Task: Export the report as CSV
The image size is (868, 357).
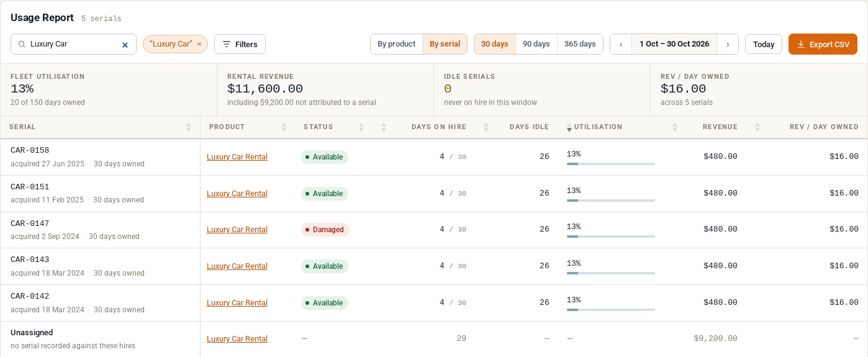Action: [823, 44]
